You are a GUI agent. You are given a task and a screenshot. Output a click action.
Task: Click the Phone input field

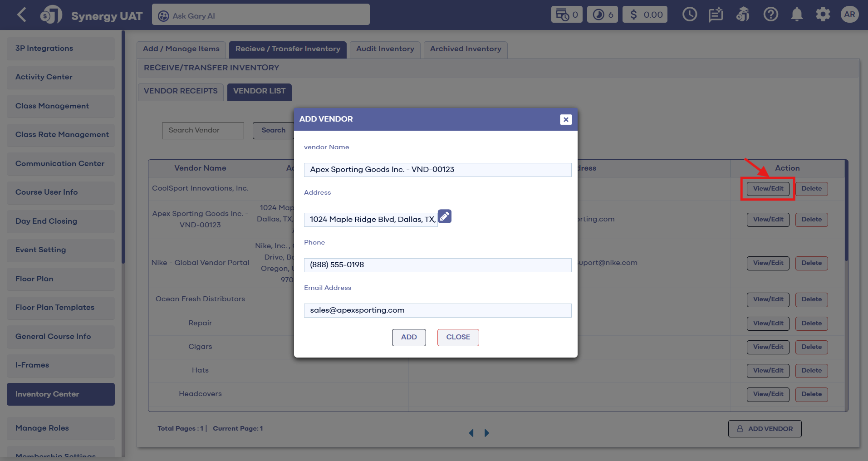coord(437,265)
